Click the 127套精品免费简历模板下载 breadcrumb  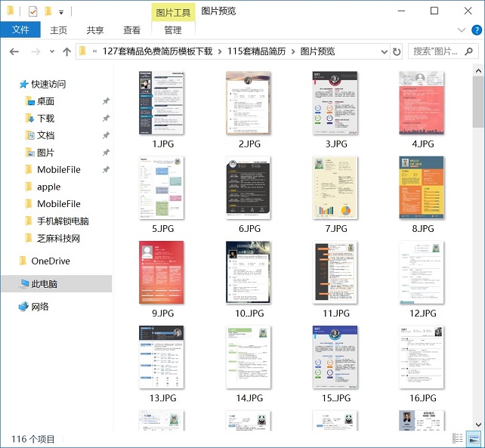(157, 51)
